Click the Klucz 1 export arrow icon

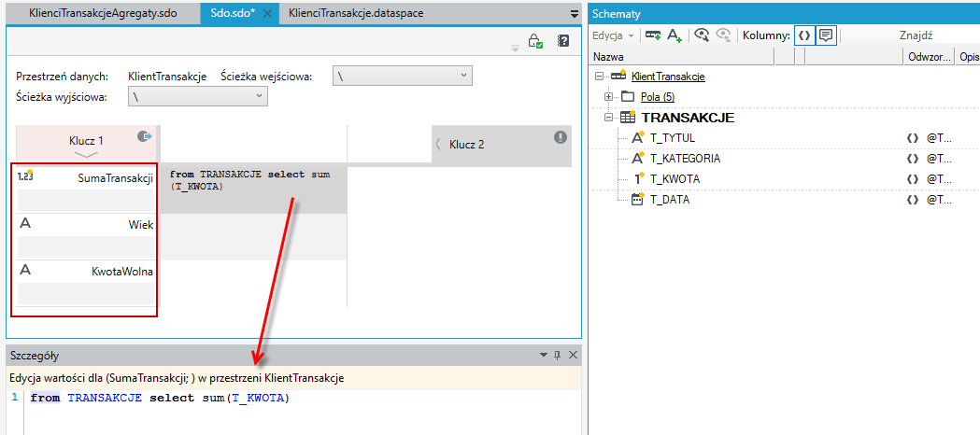(145, 136)
